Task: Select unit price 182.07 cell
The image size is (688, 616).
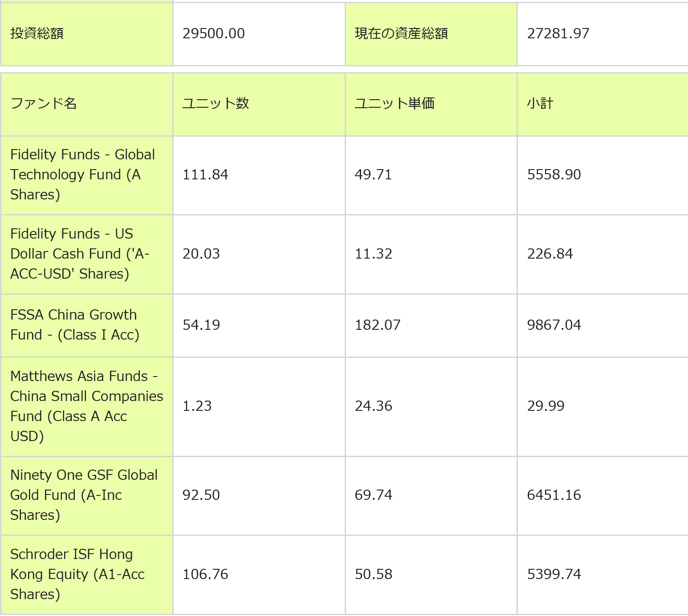Action: click(378, 325)
